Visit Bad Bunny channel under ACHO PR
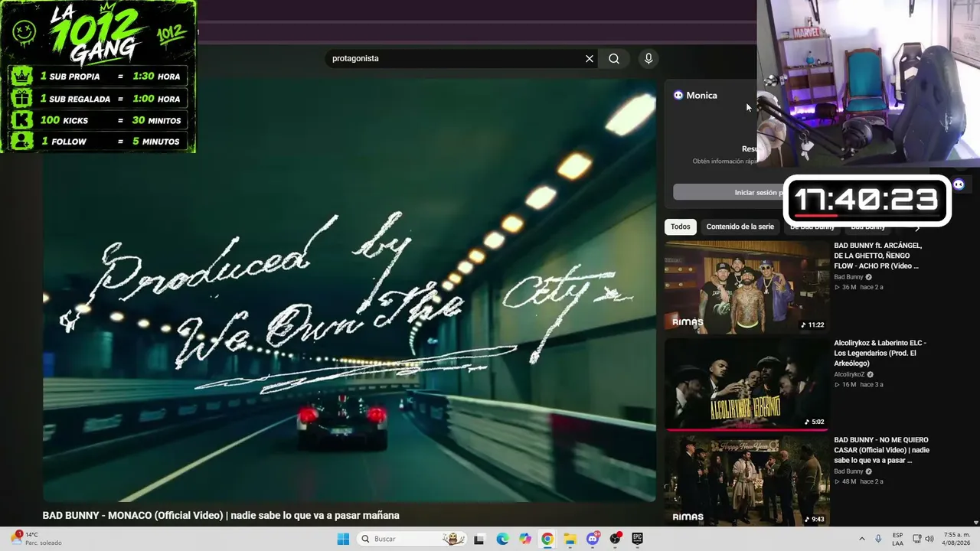Image resolution: width=980 pixels, height=551 pixels. 848,277
